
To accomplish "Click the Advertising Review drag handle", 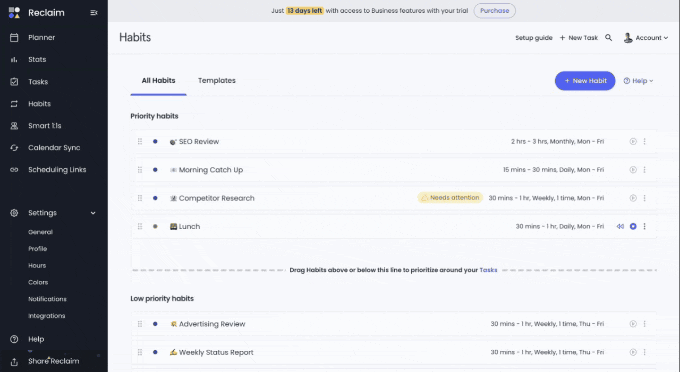I will (x=140, y=324).
